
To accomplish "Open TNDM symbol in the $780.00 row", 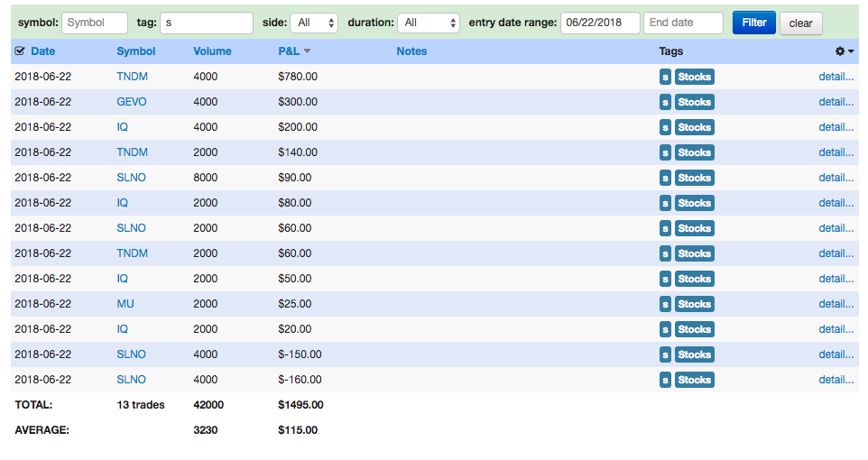I will tap(132, 77).
